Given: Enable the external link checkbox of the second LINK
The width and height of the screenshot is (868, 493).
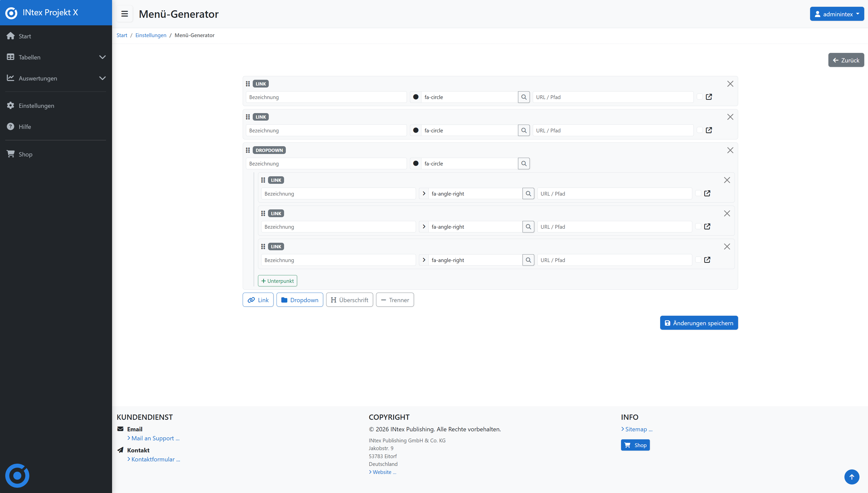Looking at the screenshot, I should point(700,130).
